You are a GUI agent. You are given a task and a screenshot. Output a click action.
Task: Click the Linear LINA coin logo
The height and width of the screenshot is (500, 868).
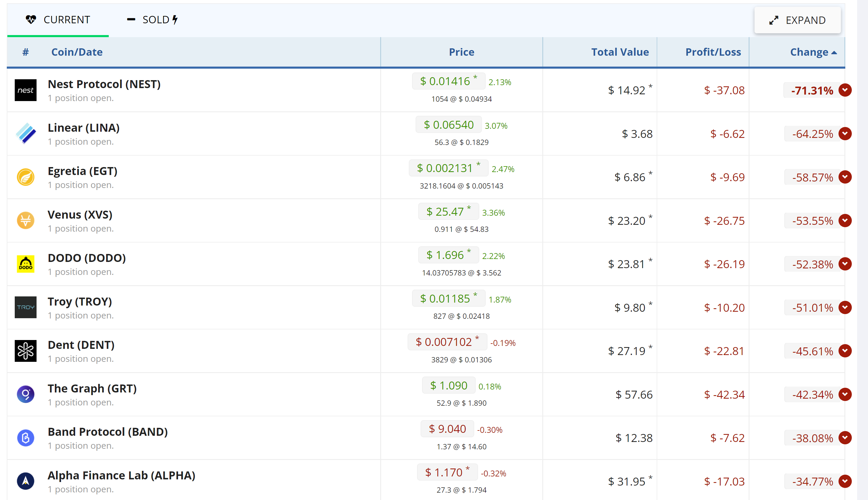coord(25,133)
